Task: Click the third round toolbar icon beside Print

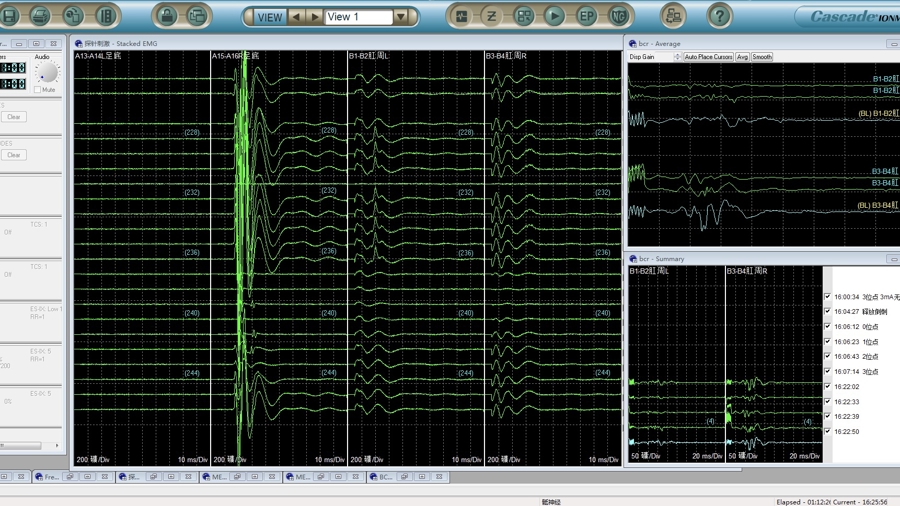Action: point(73,16)
